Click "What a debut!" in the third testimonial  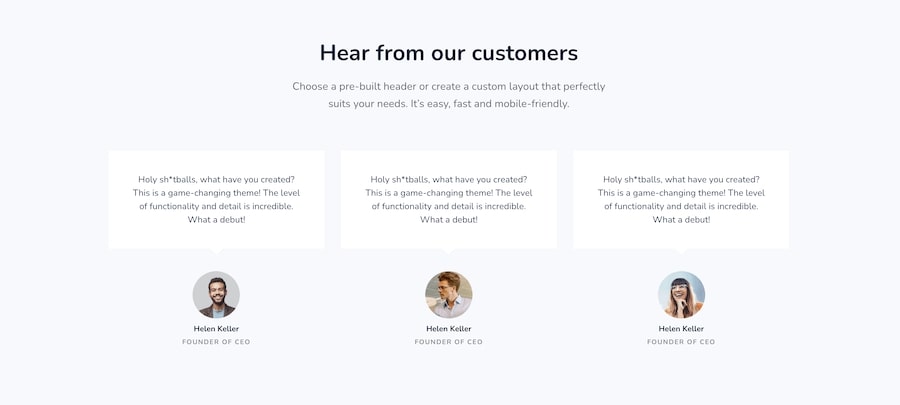(x=681, y=220)
